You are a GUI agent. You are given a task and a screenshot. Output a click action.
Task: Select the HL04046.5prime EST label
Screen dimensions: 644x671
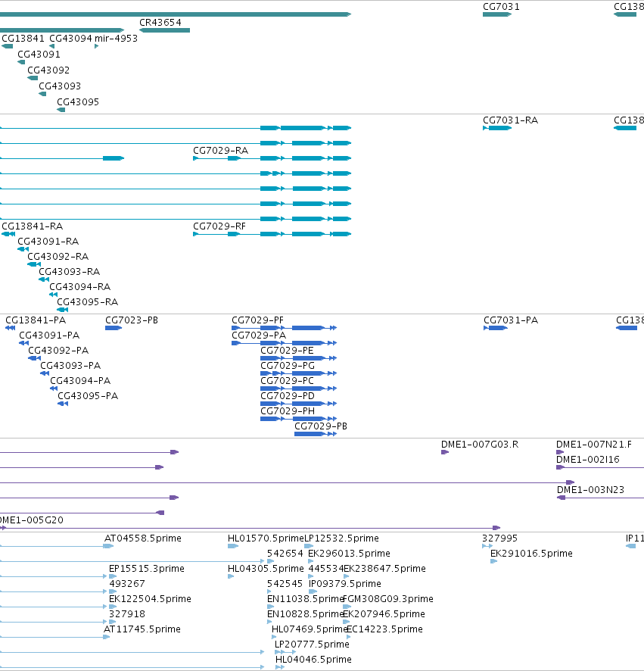313,660
